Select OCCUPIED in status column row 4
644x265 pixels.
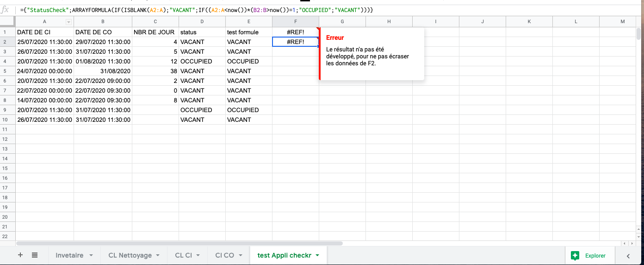[202, 61]
